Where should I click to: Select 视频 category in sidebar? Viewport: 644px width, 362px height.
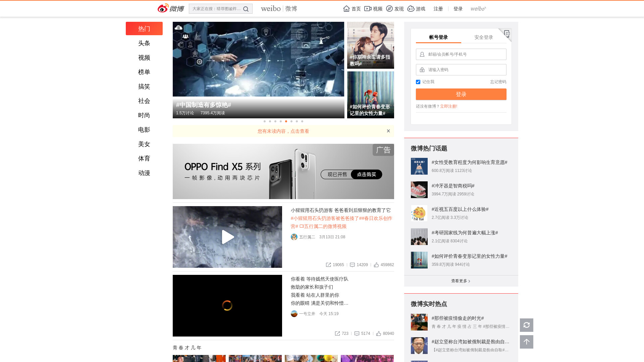[x=144, y=58]
